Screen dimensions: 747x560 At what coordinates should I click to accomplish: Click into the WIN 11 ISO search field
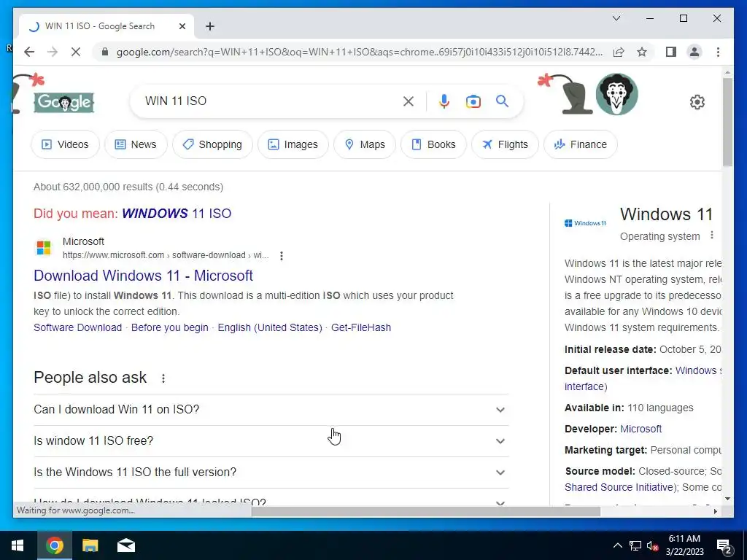point(269,101)
